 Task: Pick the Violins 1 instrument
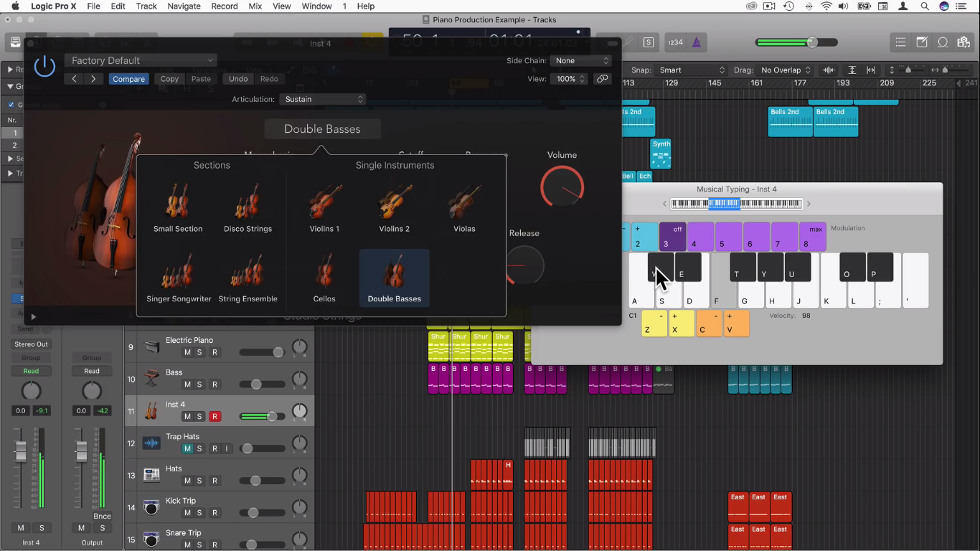click(x=324, y=208)
